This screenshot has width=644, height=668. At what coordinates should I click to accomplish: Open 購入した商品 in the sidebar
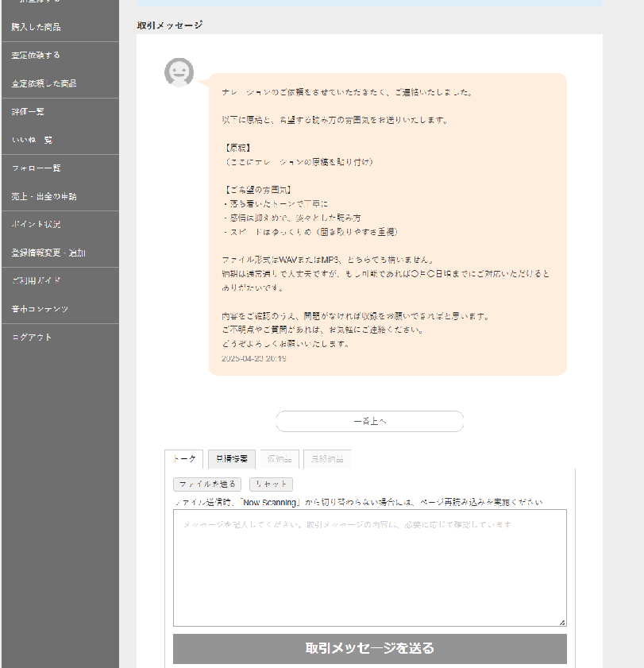pos(37,27)
